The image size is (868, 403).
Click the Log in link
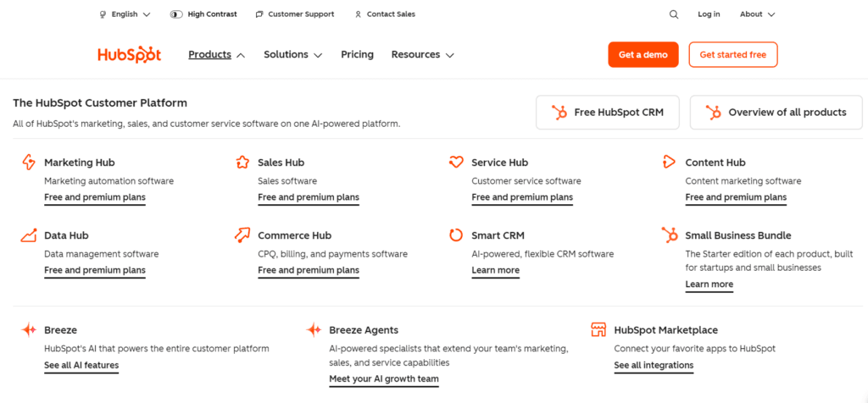[x=709, y=14]
